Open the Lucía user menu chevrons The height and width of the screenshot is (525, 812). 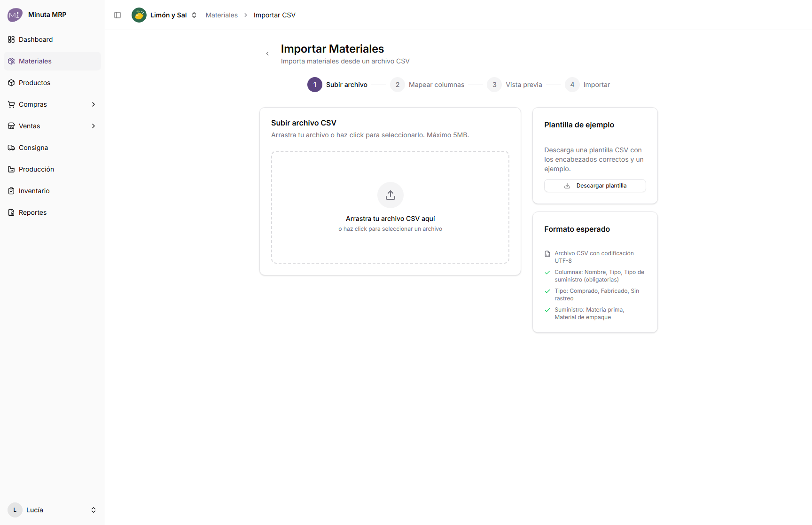[94, 510]
